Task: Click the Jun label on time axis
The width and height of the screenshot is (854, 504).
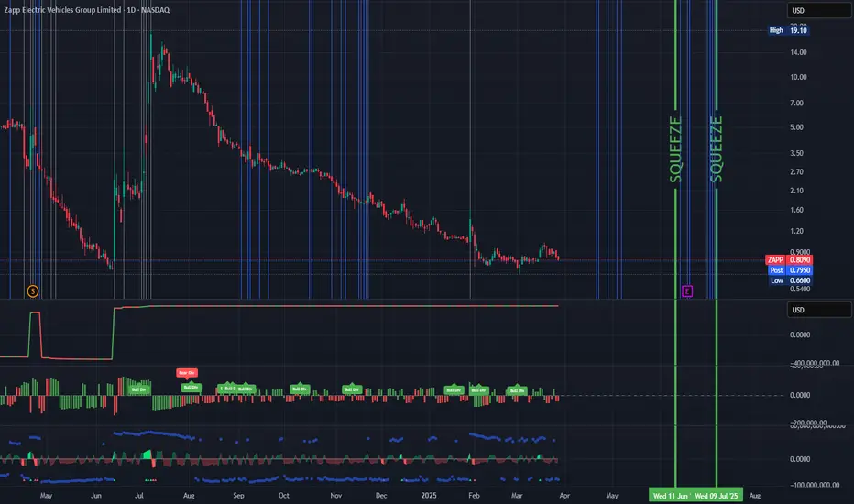Action: click(x=96, y=495)
